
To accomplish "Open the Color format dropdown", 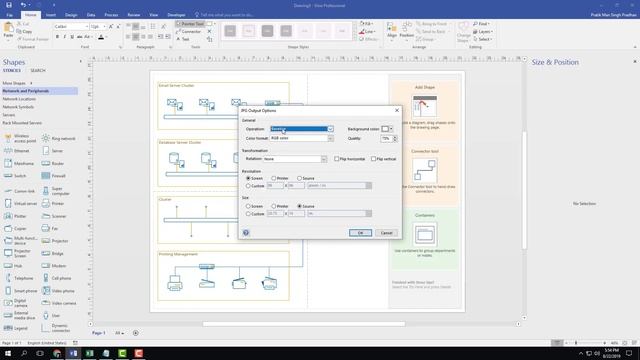I will click(330, 138).
